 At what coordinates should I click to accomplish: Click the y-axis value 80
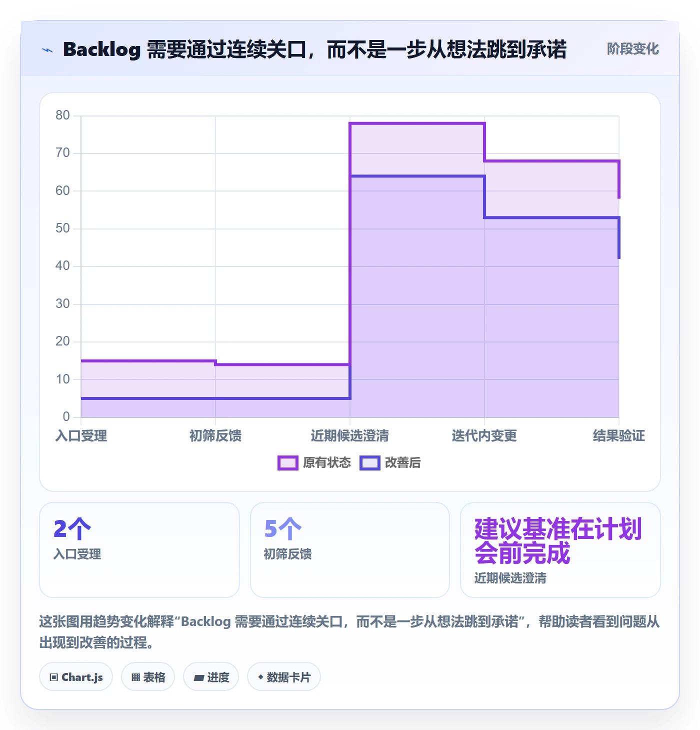[62, 115]
